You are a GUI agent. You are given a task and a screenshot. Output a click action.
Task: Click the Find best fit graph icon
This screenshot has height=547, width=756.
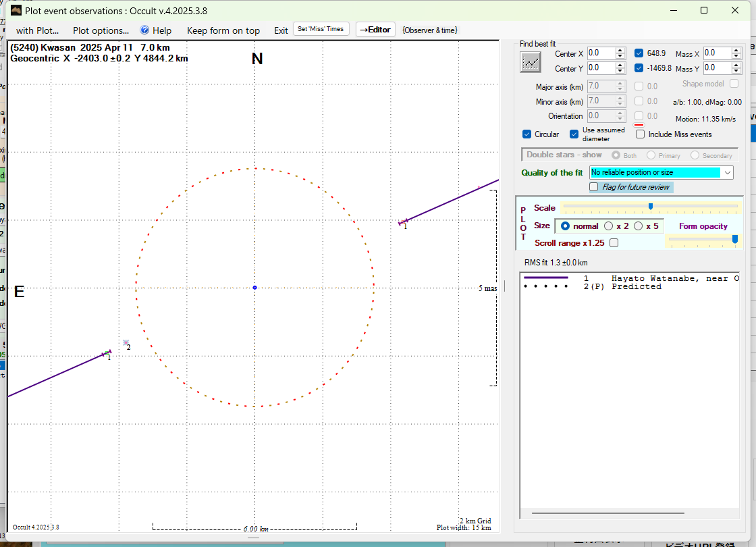(531, 61)
